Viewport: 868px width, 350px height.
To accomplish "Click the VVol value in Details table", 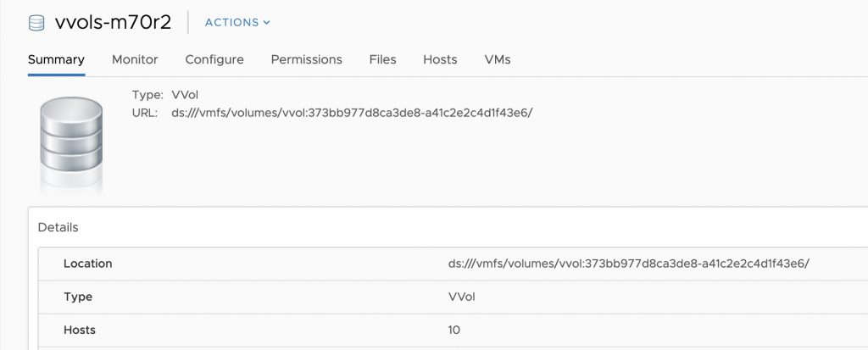I will (x=462, y=297).
